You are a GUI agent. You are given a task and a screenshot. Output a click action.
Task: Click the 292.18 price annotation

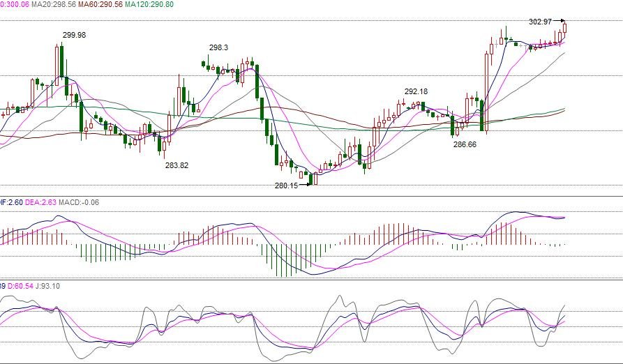coord(416,91)
